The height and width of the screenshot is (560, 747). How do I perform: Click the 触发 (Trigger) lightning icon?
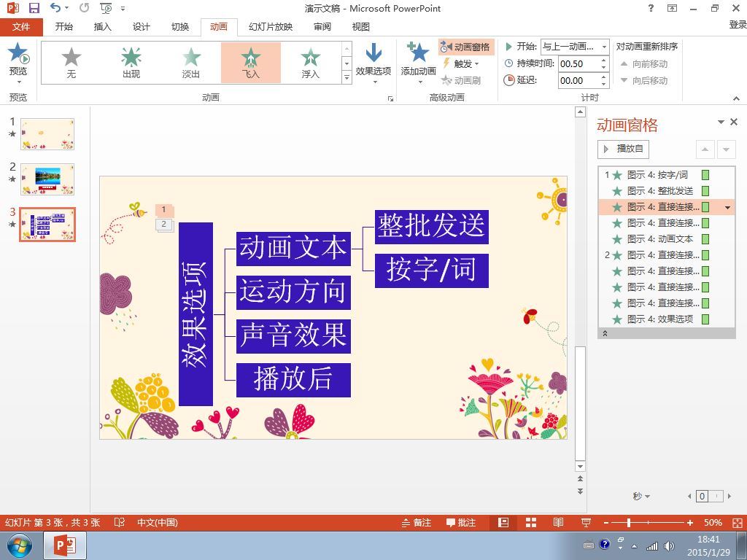pos(446,63)
